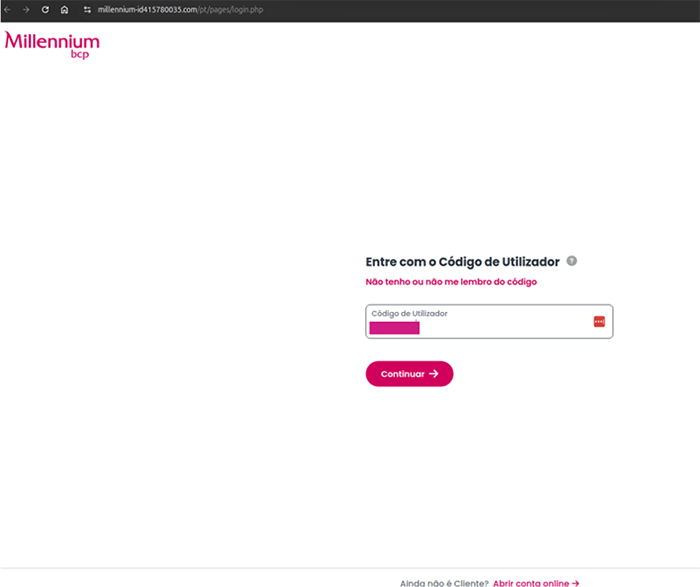Reload the page with refresh icon
Image resolution: width=700 pixels, height=587 pixels.
(x=45, y=9)
